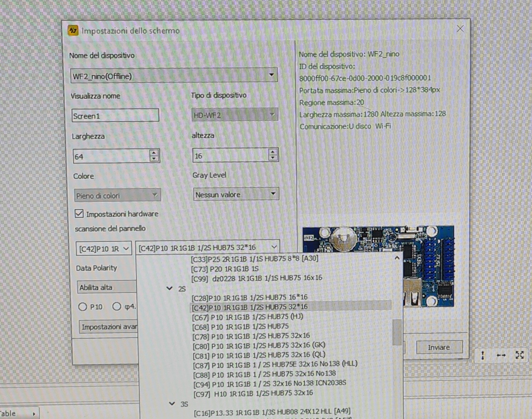
Task: Open the Impostazioni avanzate button
Action: (109, 327)
